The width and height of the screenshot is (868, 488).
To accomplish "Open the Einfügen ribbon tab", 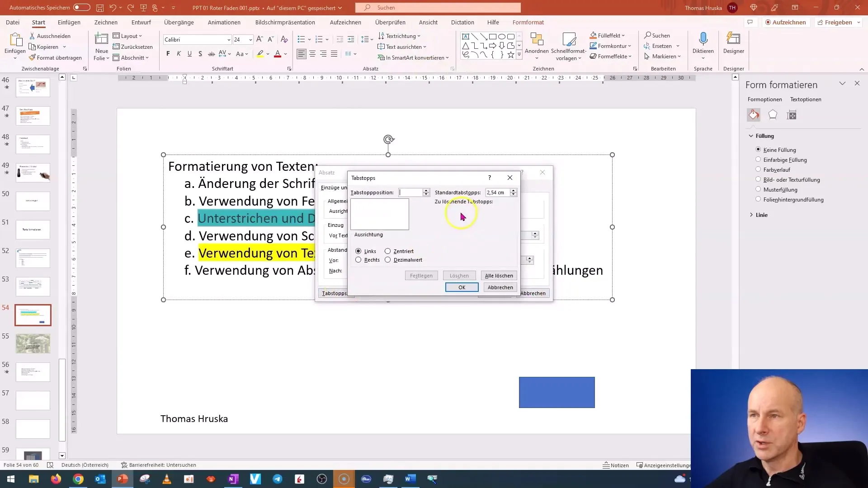I will pyautogui.click(x=69, y=22).
